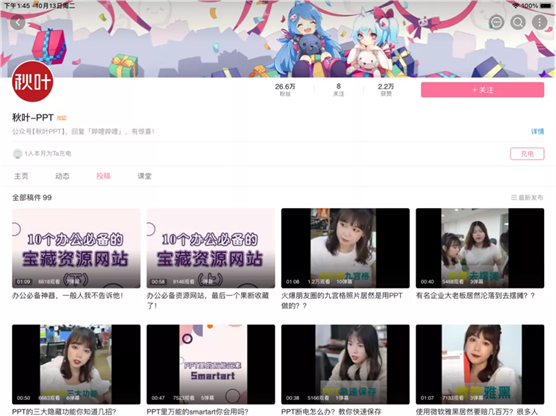Open the 课堂 tab
Viewport: 556px width, 416px height.
point(144,176)
